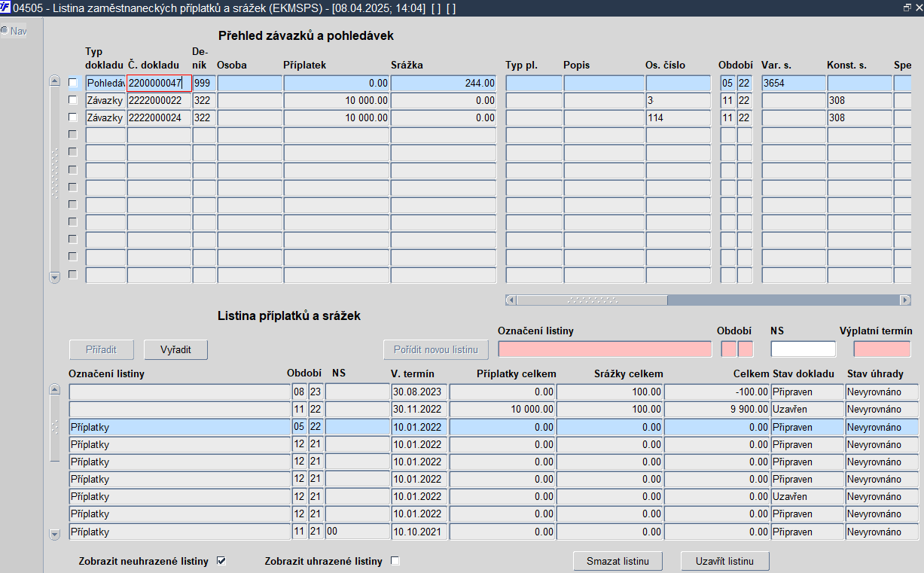924x573 pixels.
Task: Click the application icon in the title bar
Action: tap(6, 8)
